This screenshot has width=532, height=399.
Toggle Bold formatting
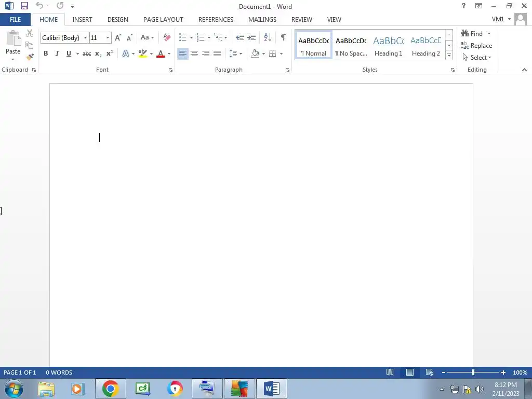[x=46, y=54]
